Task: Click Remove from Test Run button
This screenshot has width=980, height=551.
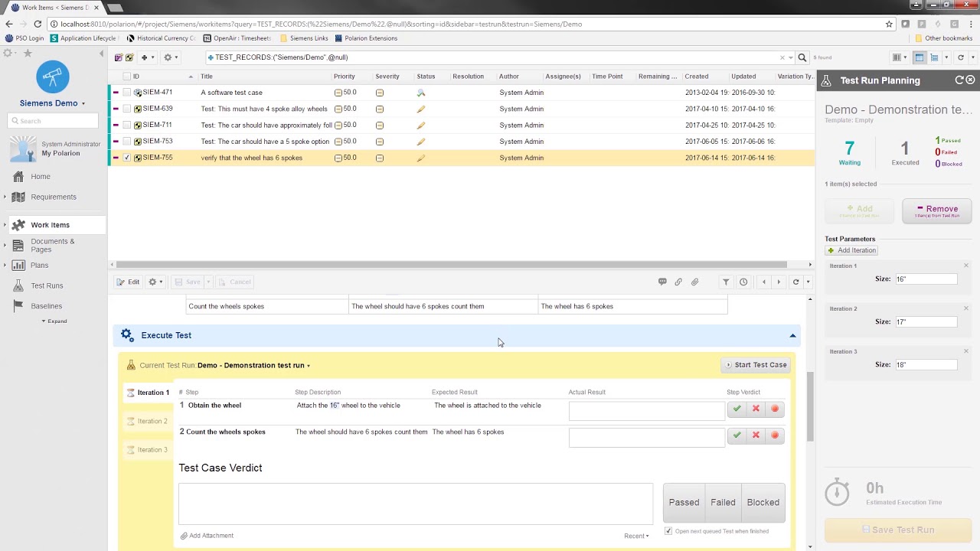Action: (x=937, y=211)
